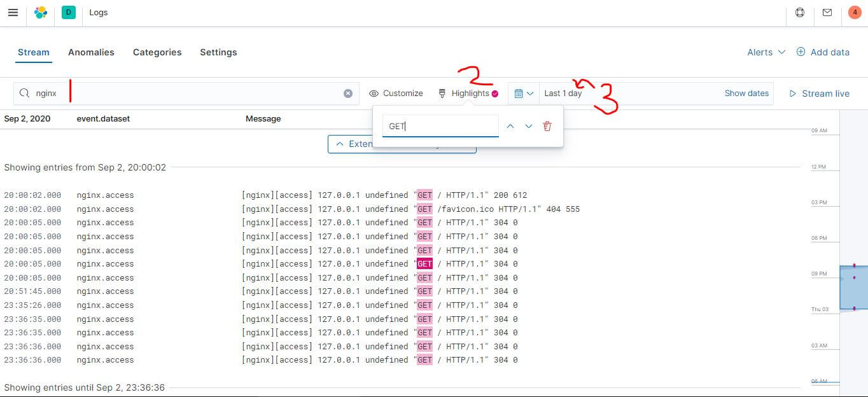868x397 pixels.
Task: Jump to previous highlight with up chevron
Action: point(510,126)
